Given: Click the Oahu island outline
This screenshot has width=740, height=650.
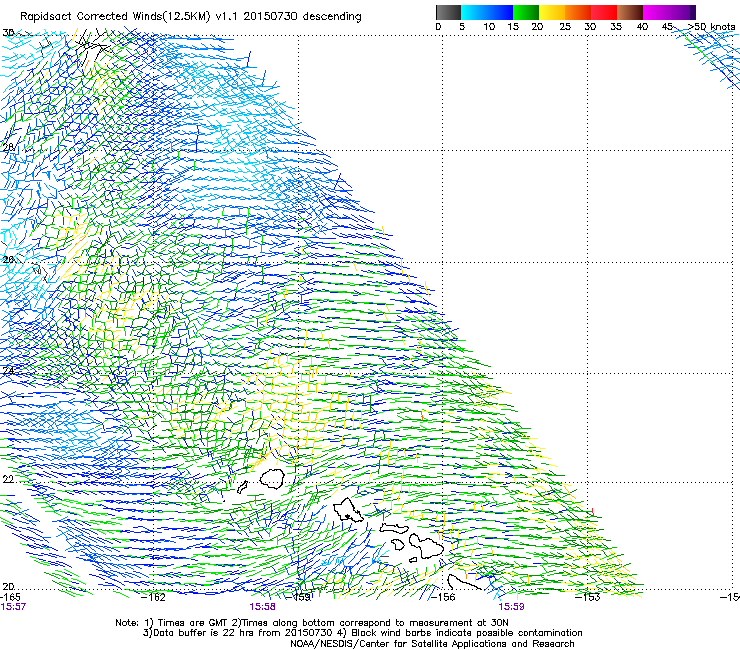Looking at the screenshot, I should coord(348,510).
